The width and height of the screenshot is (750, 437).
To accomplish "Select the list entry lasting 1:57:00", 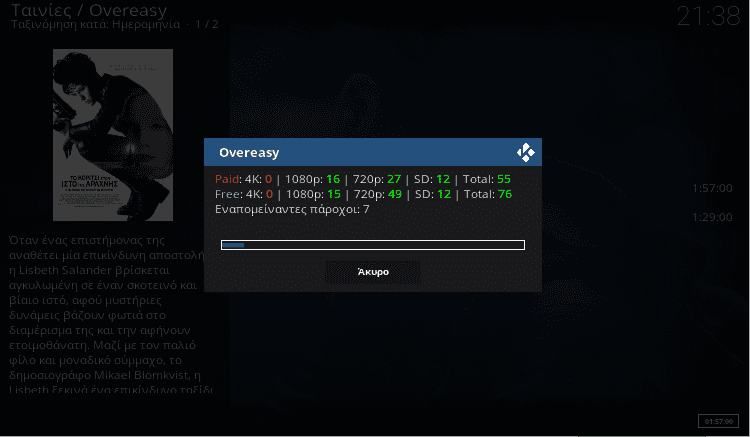I will tap(712, 188).
